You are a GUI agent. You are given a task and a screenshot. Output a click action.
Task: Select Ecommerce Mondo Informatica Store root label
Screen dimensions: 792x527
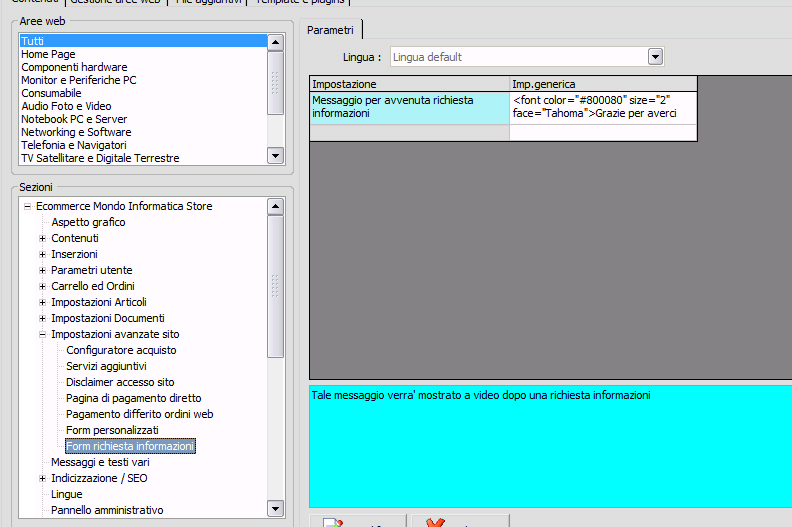[x=124, y=206]
